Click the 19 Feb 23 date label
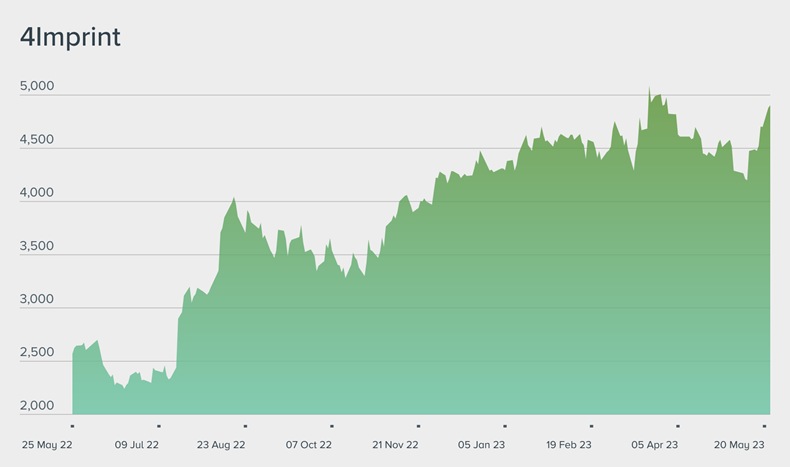 (x=568, y=445)
